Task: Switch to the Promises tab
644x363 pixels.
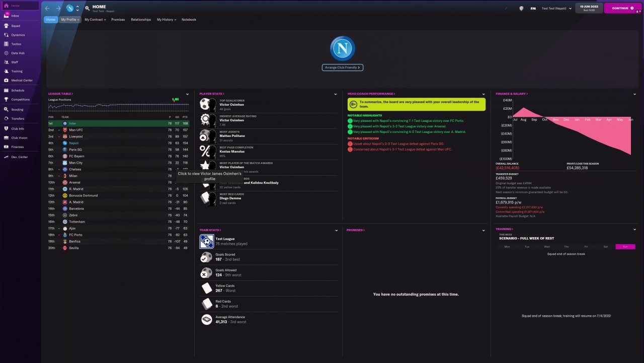Action: click(x=118, y=20)
